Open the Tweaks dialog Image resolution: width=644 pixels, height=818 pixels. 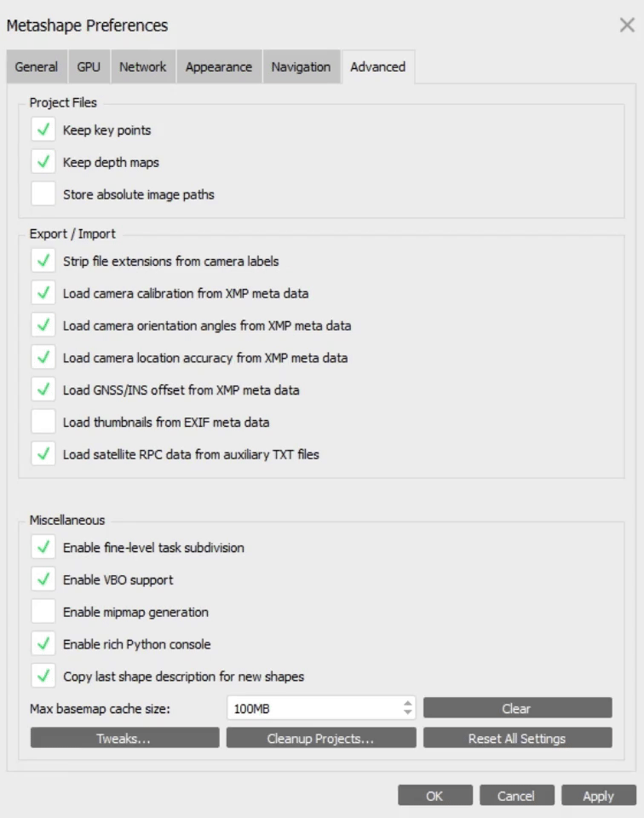(x=124, y=739)
